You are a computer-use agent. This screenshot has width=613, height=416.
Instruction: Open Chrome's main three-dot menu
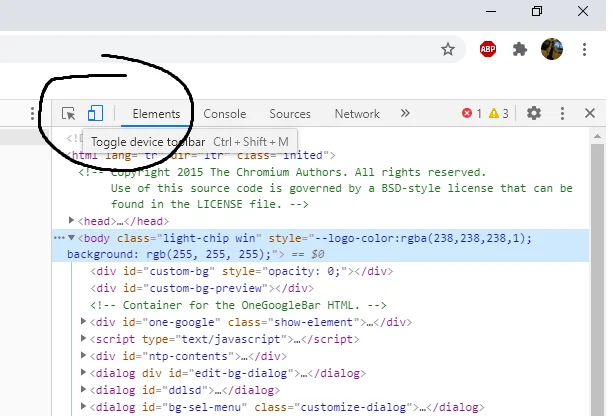pos(584,49)
